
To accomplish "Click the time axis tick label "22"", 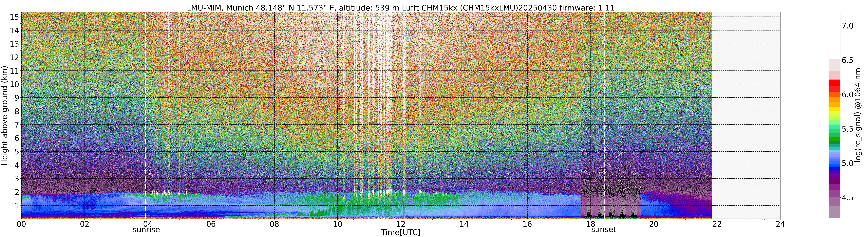I will (717, 224).
